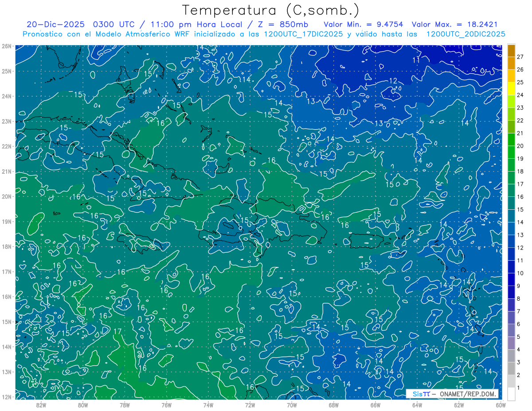
Task: Click the '64W' longitude axis label
Action: click(x=417, y=405)
